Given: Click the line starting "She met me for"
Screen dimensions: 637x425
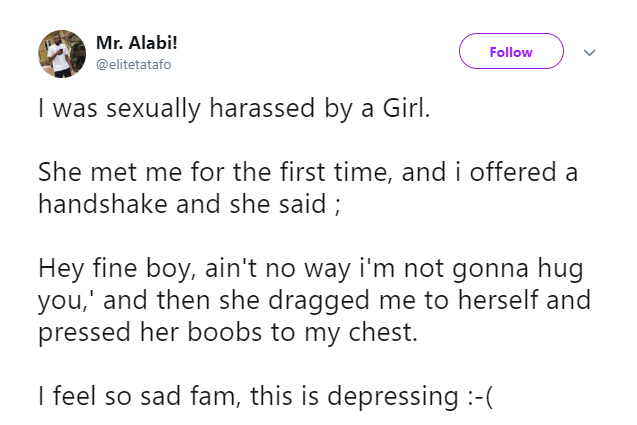Looking at the screenshot, I should [308, 173].
